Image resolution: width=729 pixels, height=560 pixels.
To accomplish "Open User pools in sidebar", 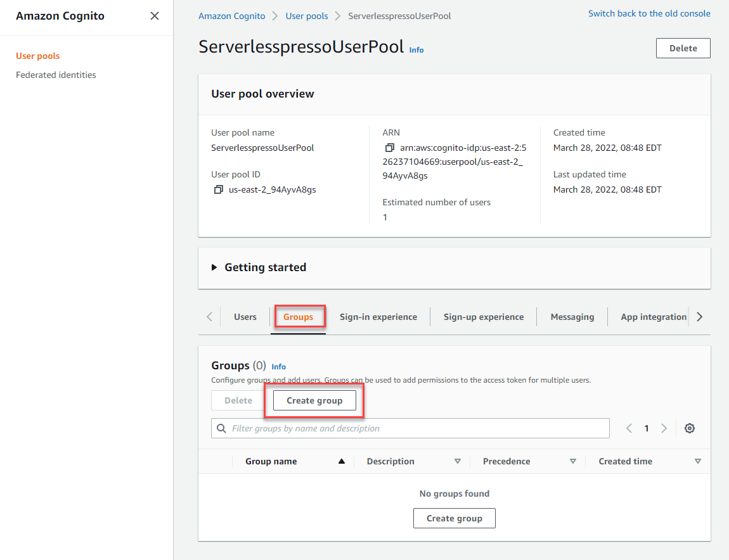I will (37, 56).
